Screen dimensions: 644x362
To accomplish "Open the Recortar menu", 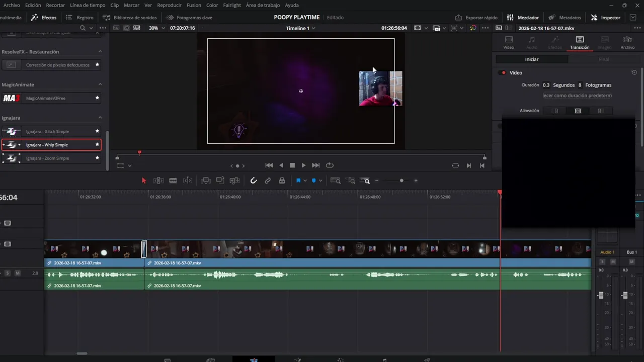I will click(55, 5).
